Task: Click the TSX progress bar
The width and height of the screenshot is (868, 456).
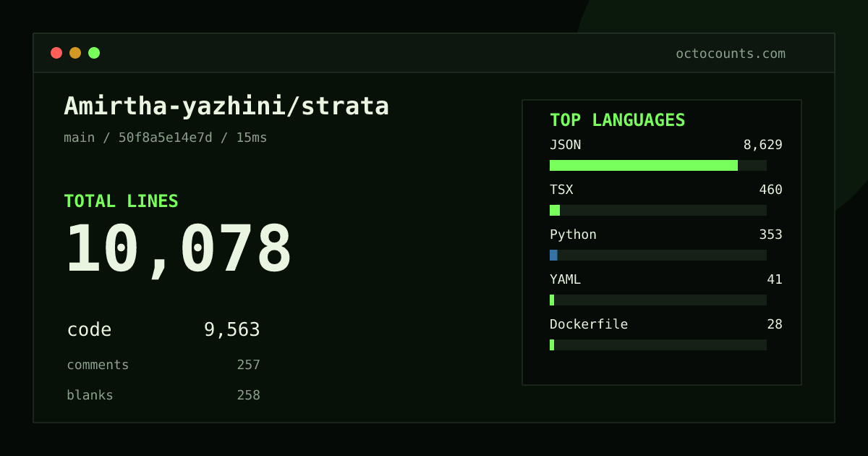Action: click(658, 210)
